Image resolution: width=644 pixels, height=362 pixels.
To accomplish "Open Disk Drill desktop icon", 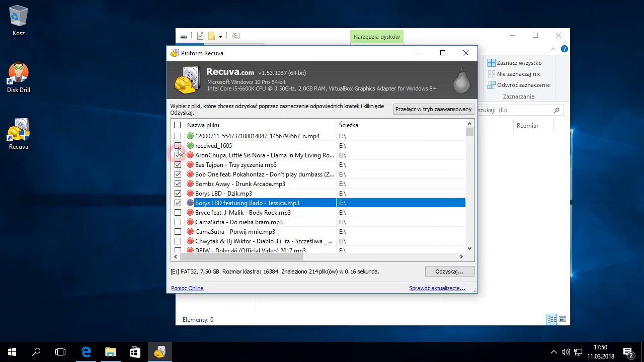I will (19, 78).
